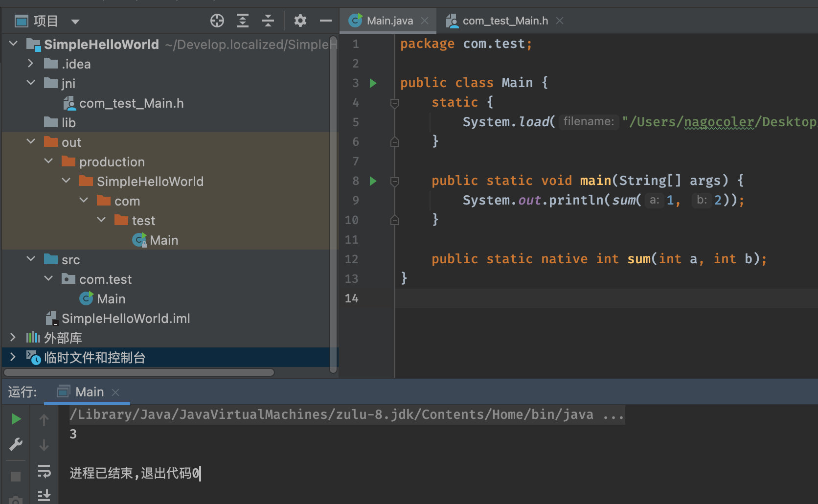Select Main under src com.test
The width and height of the screenshot is (818, 504).
pos(102,298)
